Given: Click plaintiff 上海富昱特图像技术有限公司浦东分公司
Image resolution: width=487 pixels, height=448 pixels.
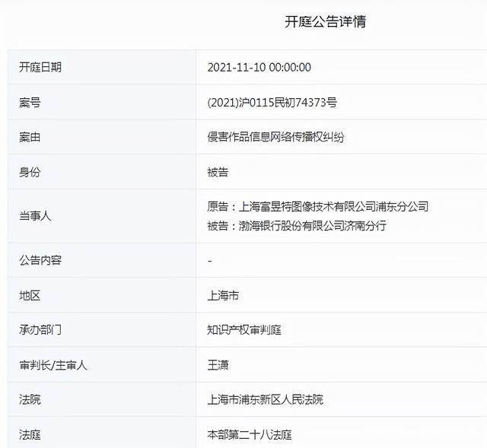Looking at the screenshot, I should click(x=333, y=206).
